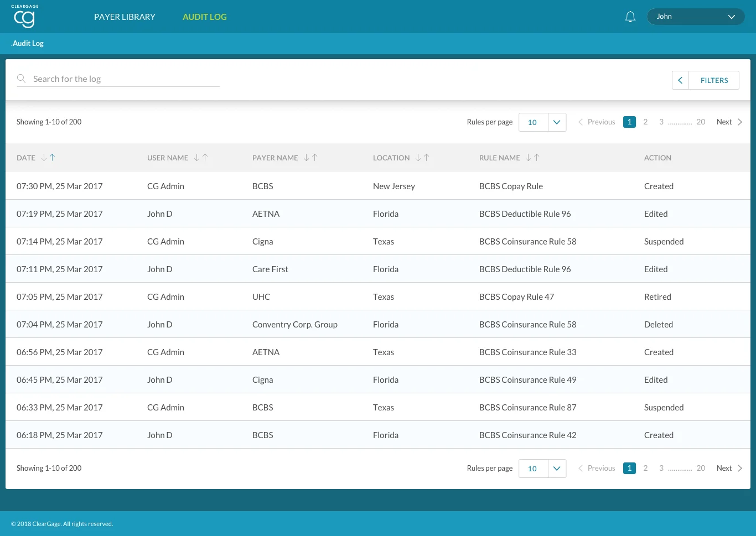Click the ClearGage logo
Image resolution: width=756 pixels, height=536 pixels.
25,17
